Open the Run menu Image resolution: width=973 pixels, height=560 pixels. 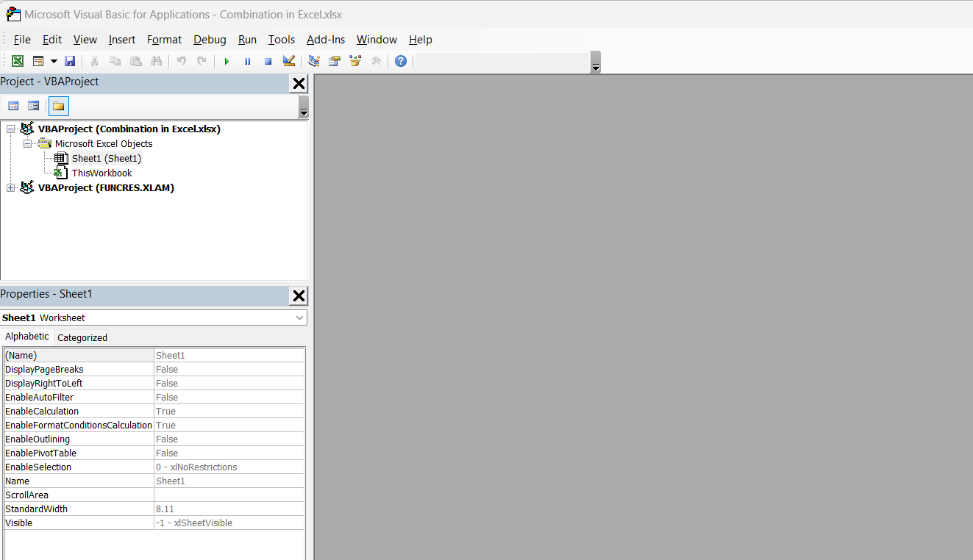coord(247,40)
